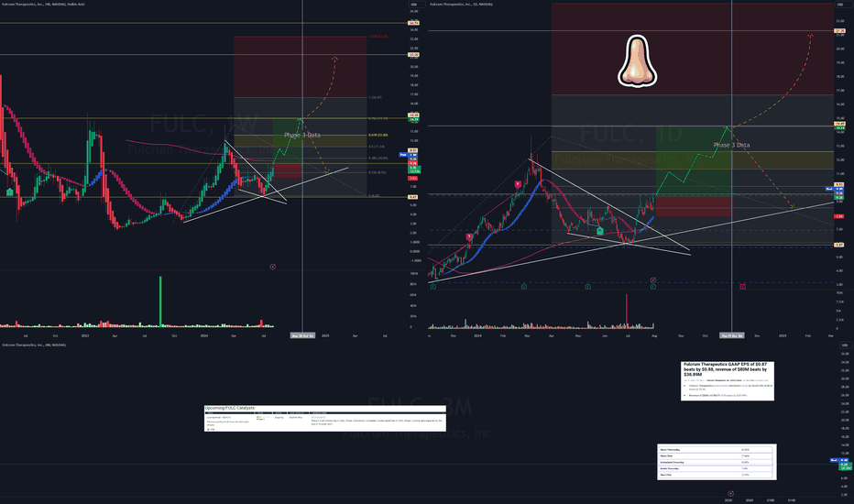Click the 3M chart title 'Fulcrum Therapeutics, Inc., 3M'

tap(34, 345)
